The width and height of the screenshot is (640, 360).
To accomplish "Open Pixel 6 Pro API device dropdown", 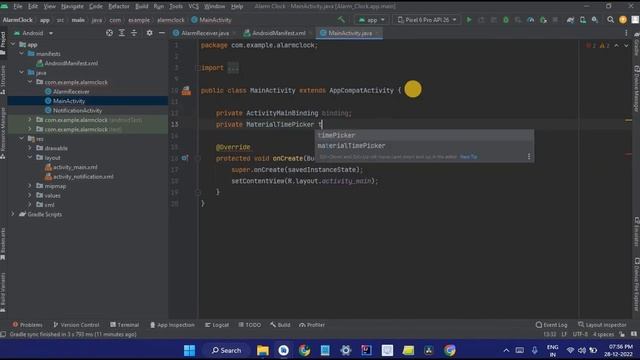I will [427, 20].
